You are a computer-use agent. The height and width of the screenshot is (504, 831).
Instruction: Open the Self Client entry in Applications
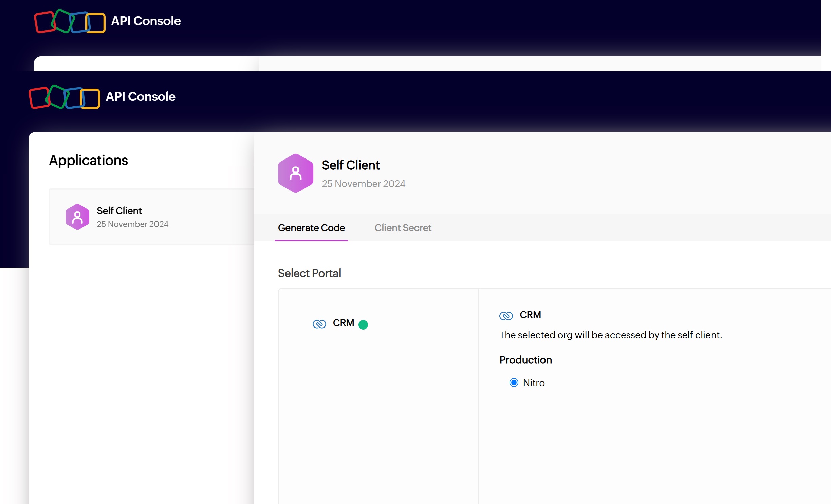click(x=152, y=217)
